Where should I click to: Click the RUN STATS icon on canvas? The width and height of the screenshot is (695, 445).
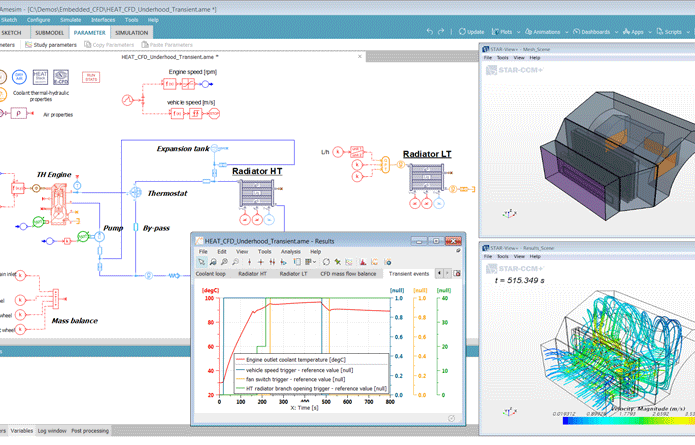[90, 76]
